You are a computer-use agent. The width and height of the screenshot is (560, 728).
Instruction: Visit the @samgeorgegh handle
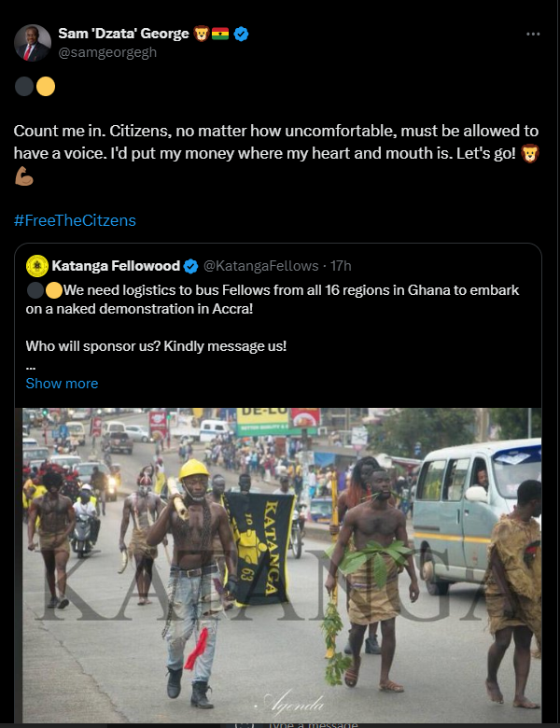(x=107, y=52)
